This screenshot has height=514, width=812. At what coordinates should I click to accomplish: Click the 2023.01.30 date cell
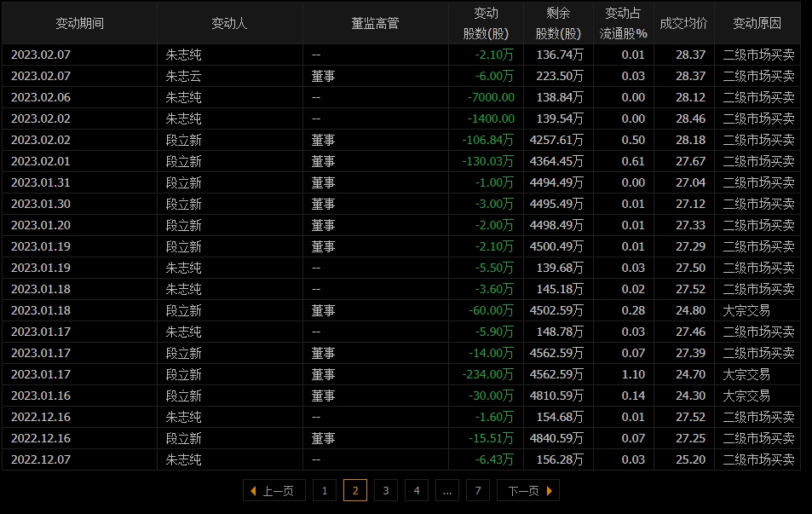pyautogui.click(x=40, y=204)
